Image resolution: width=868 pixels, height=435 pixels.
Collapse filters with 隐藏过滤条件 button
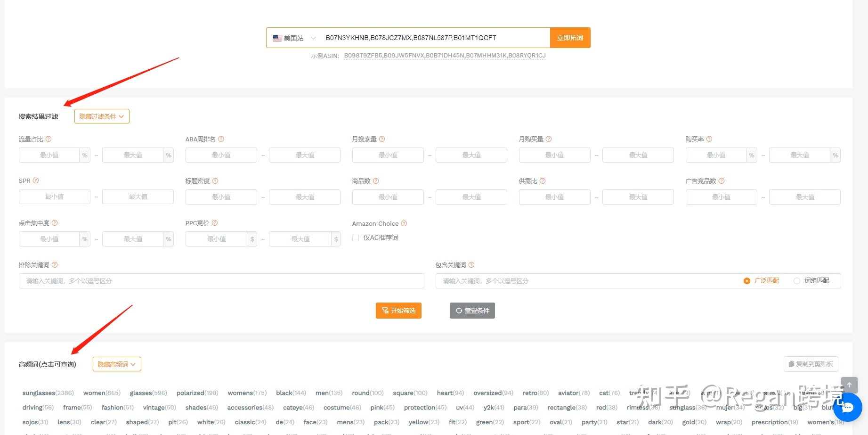102,116
